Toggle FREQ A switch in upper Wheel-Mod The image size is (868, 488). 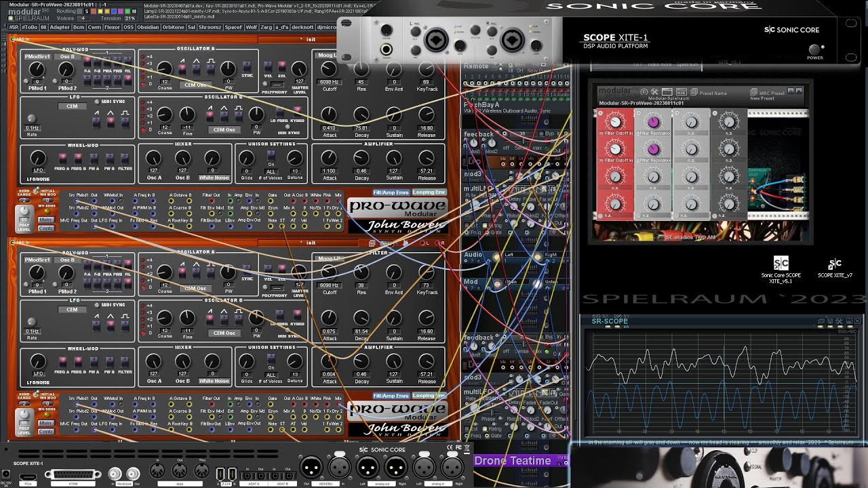tap(63, 160)
